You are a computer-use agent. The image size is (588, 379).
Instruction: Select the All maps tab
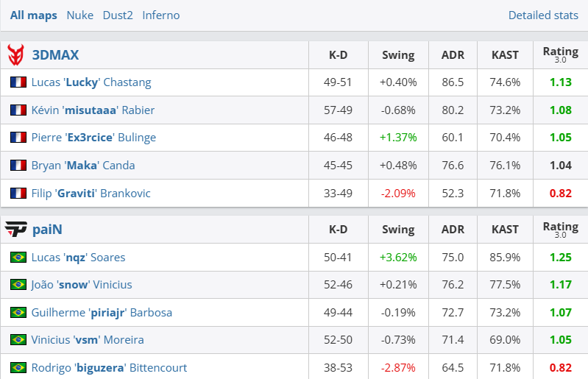click(x=34, y=15)
